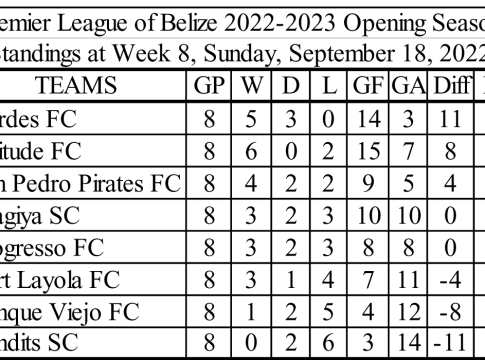Select Wagiya SC goals-for value 10
The height and width of the screenshot is (360, 485).
(x=368, y=215)
